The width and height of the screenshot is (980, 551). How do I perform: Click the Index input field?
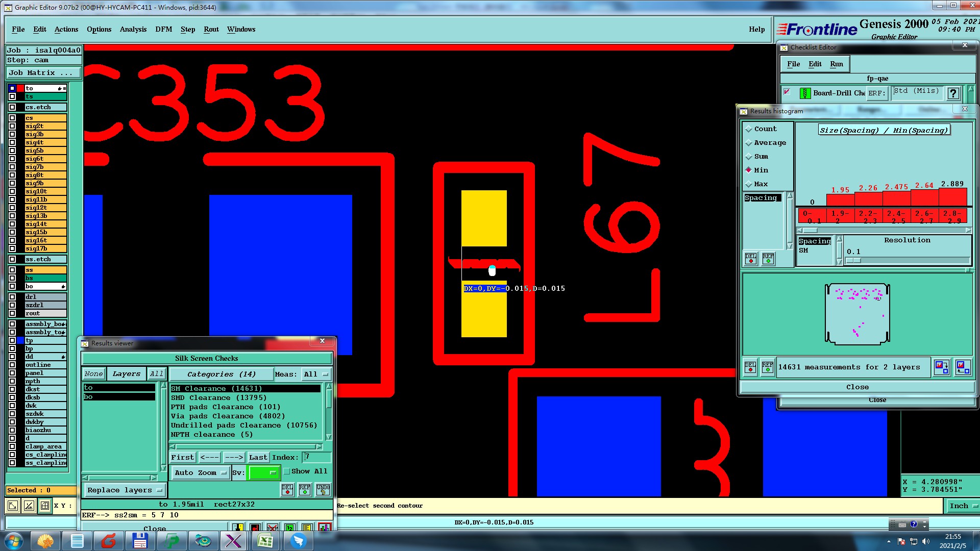pos(317,457)
